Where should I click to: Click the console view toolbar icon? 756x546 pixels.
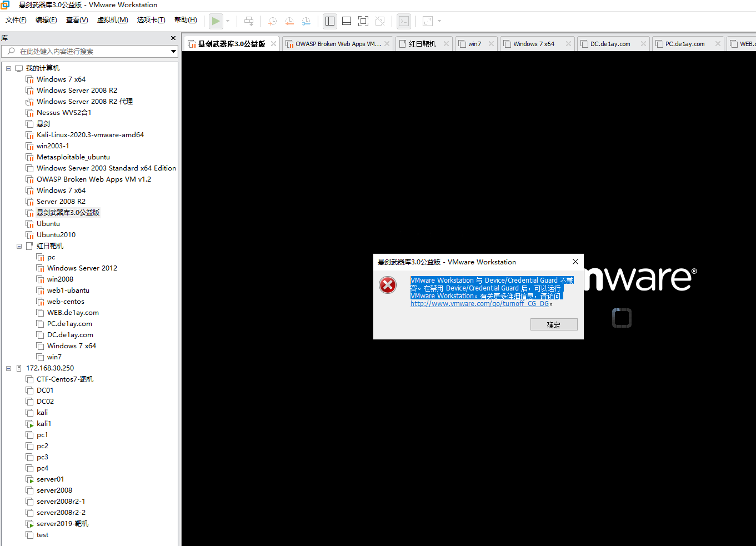404,21
